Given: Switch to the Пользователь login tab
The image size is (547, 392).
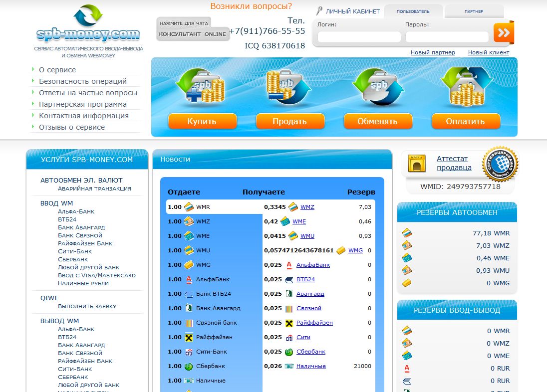Looking at the screenshot, I should pyautogui.click(x=413, y=11).
